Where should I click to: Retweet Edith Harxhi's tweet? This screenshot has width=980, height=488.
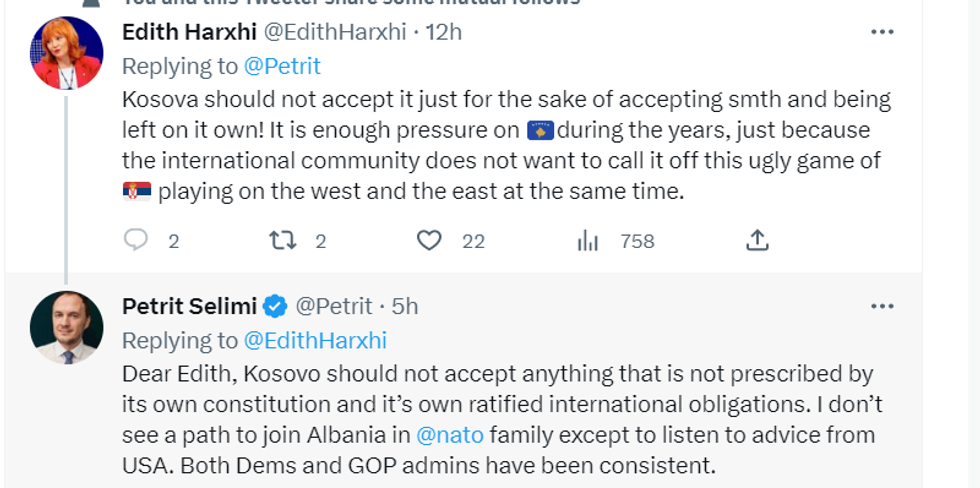[283, 240]
